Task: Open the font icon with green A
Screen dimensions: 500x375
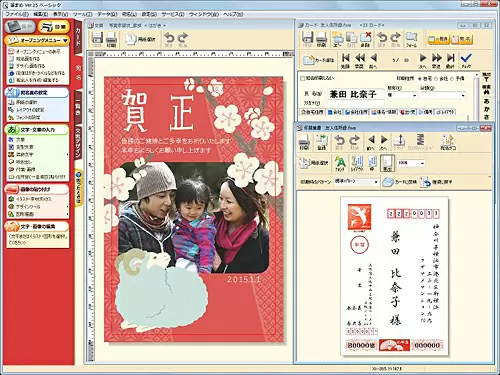Action: pyautogui.click(x=340, y=163)
